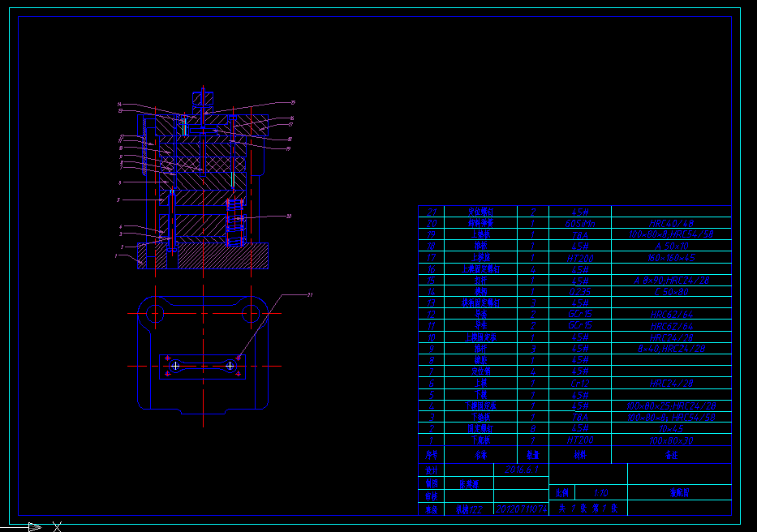Select T8A material in row 3
Viewport: 757px width, 532px height.
[580, 417]
